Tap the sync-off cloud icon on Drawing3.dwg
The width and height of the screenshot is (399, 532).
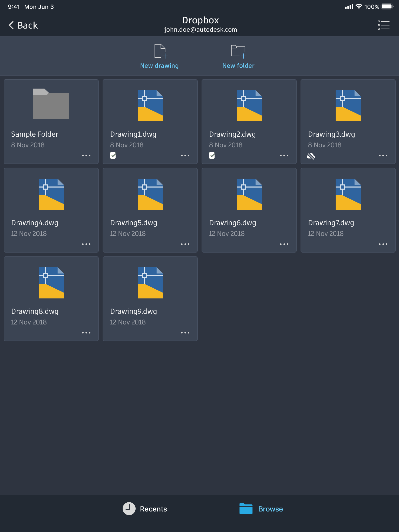(311, 156)
